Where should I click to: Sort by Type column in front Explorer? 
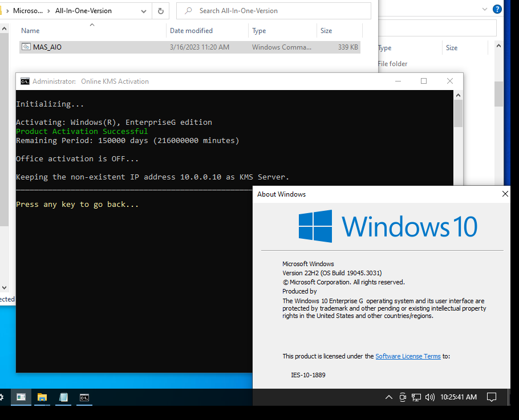tap(259, 30)
